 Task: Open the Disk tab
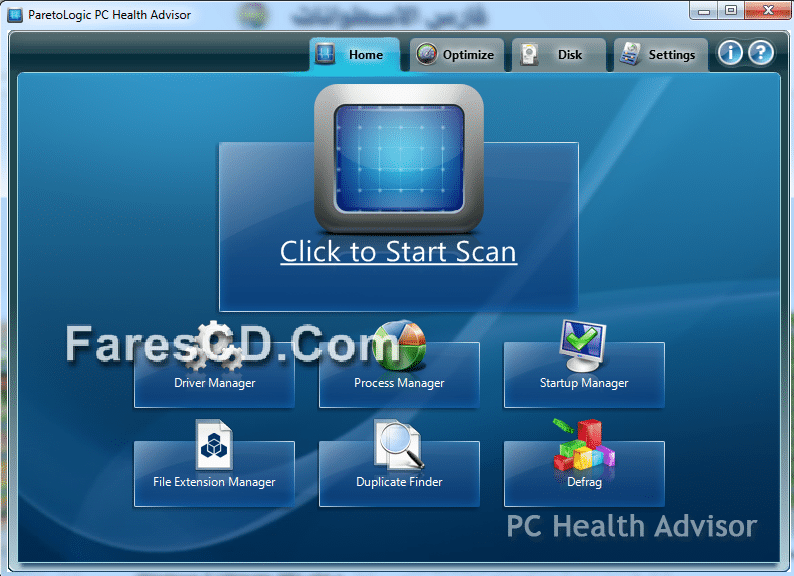[558, 55]
